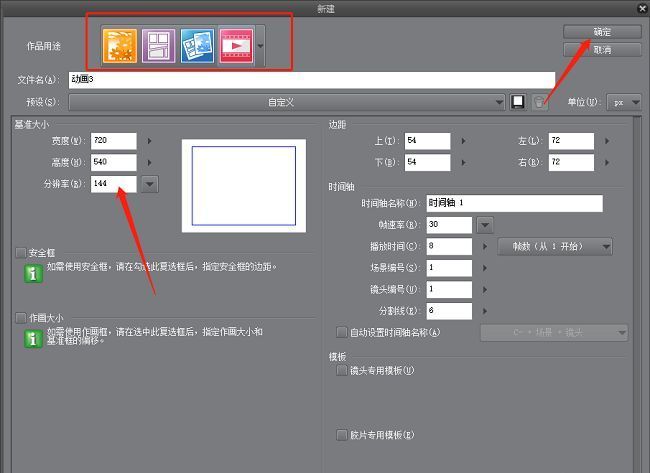
Task: Check 自动设置时间轴名称 option
Action: point(342,332)
